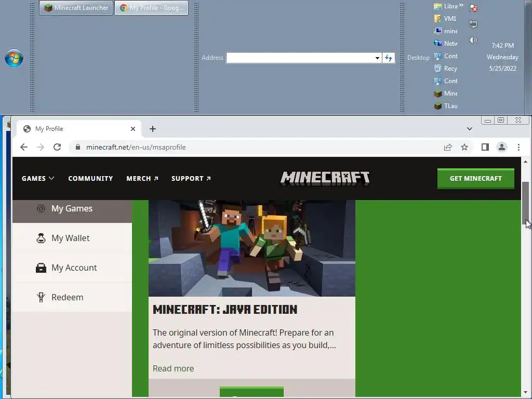The image size is (532, 399).
Task: Switch to Minecraft Launcher taskbar button
Action: click(x=76, y=8)
